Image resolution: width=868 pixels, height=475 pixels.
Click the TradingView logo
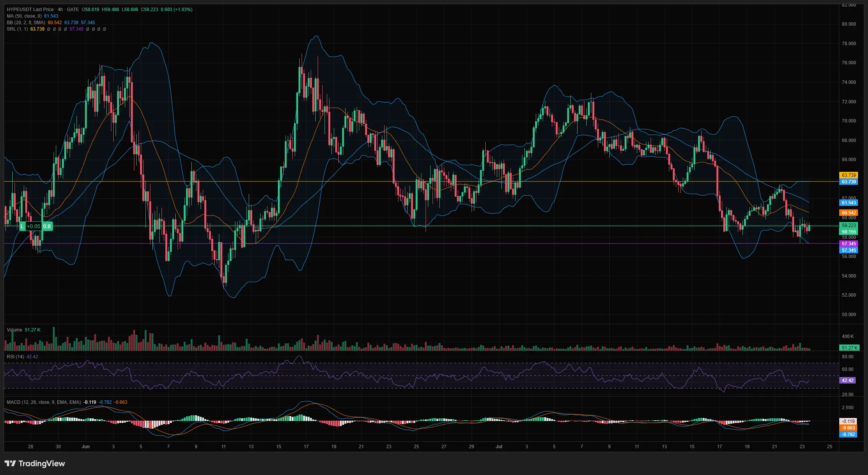35,464
